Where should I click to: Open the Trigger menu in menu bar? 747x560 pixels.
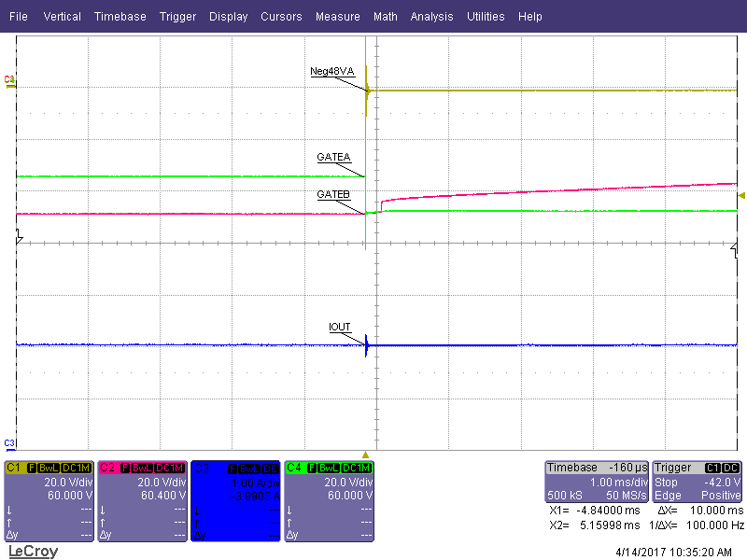pyautogui.click(x=177, y=17)
